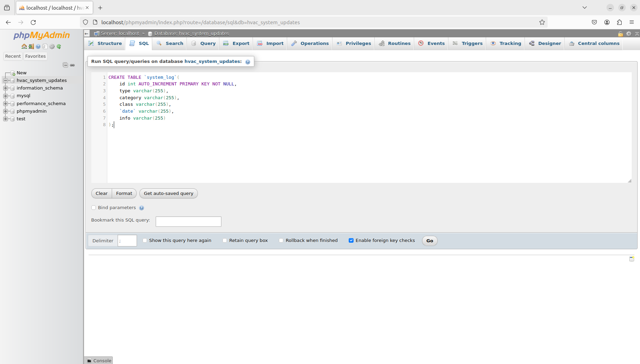
Task: Expand the information_schema database node
Action: coord(6,88)
